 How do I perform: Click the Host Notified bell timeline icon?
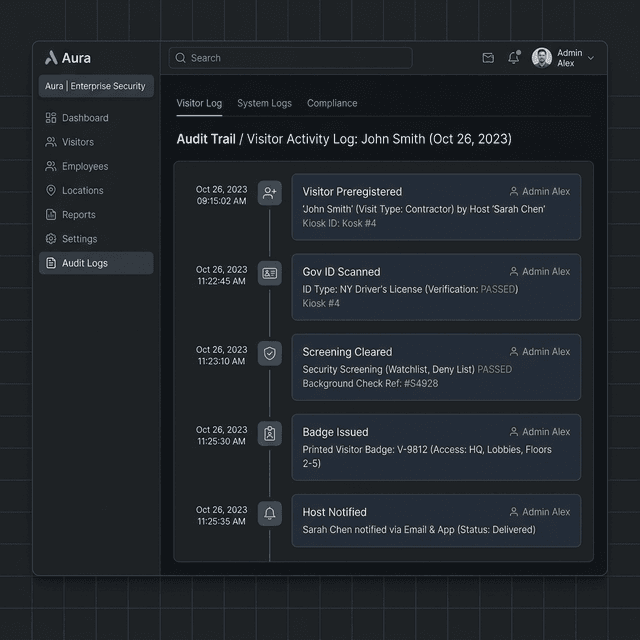click(x=269, y=513)
